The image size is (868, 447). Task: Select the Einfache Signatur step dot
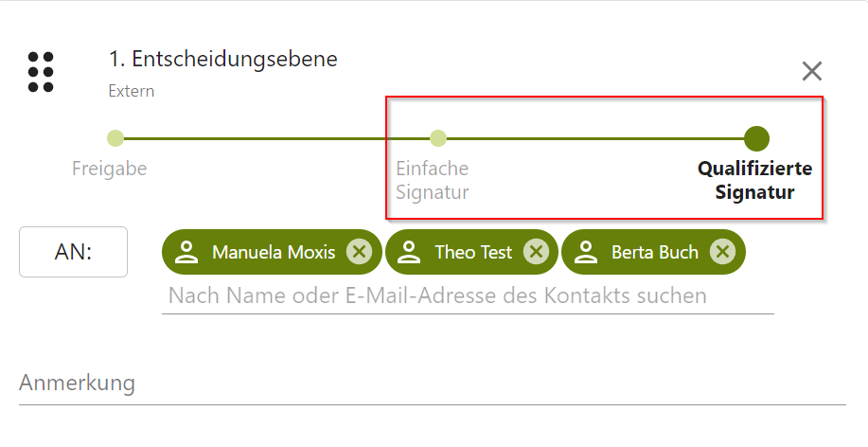click(438, 138)
